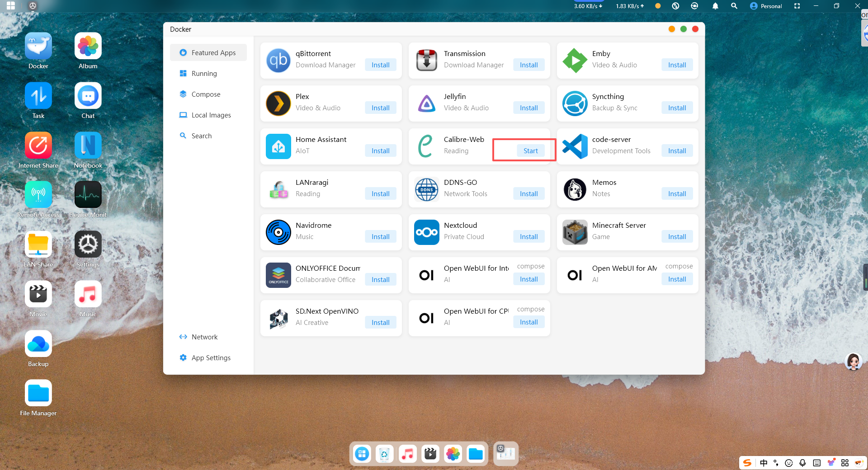This screenshot has width=868, height=470.
Task: Install LANraragi
Action: coord(381,194)
